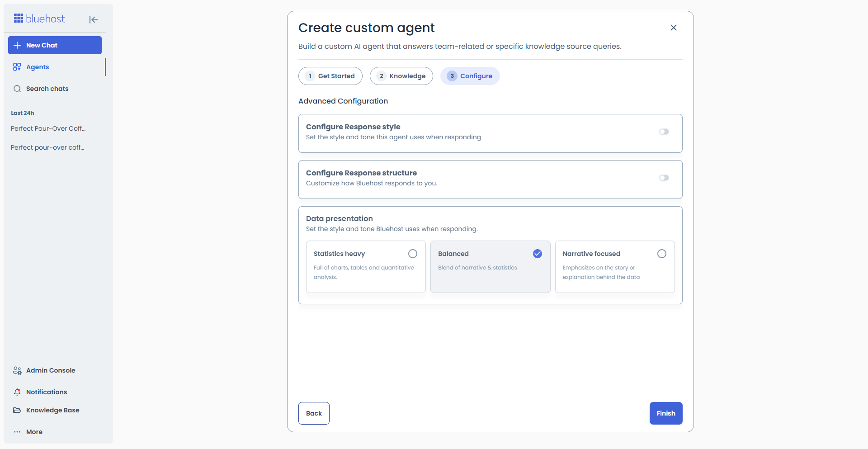Click 'Blend of narrative & statistics' text
Image resolution: width=868 pixels, height=449 pixels.
[477, 268]
